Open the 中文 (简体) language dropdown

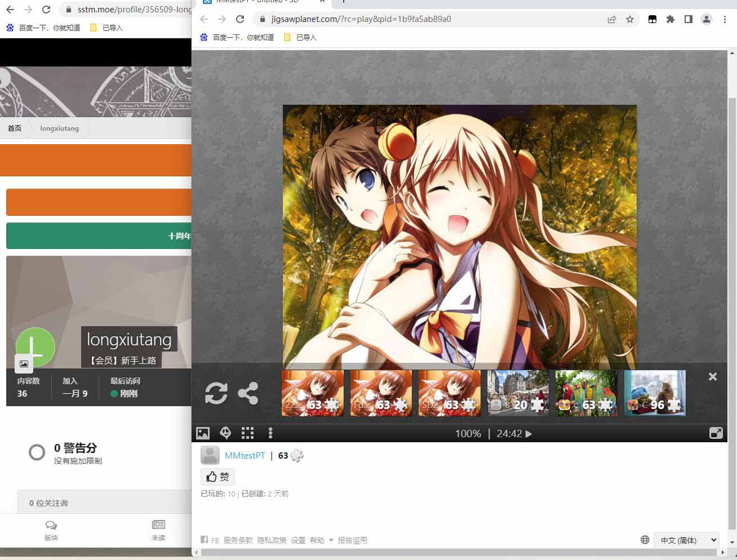[686, 540]
